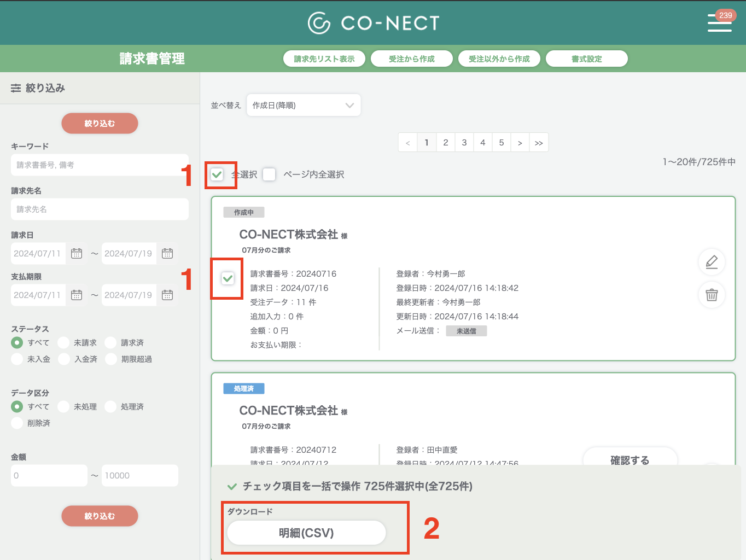This screenshot has width=746, height=560.
Task: Click the trash delete icon on invoice 20240716
Action: tap(712, 295)
